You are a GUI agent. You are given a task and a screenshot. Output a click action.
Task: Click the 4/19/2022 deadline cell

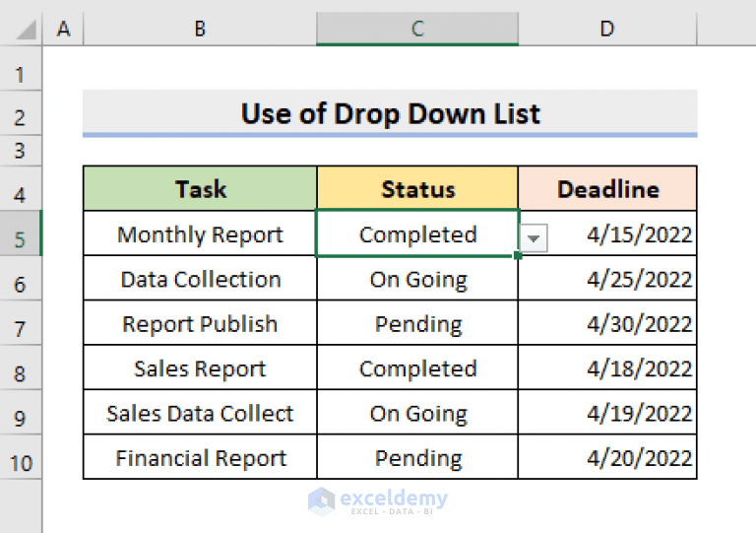click(607, 413)
